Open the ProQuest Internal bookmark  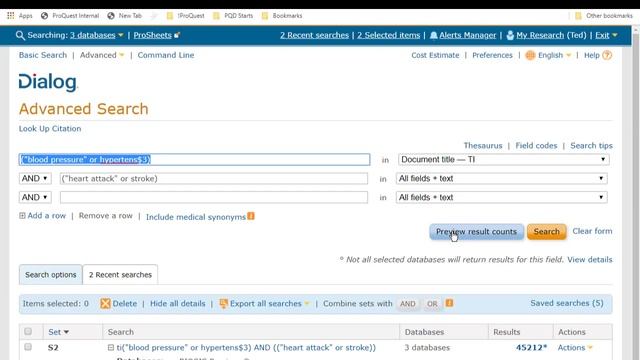pyautogui.click(x=70, y=16)
